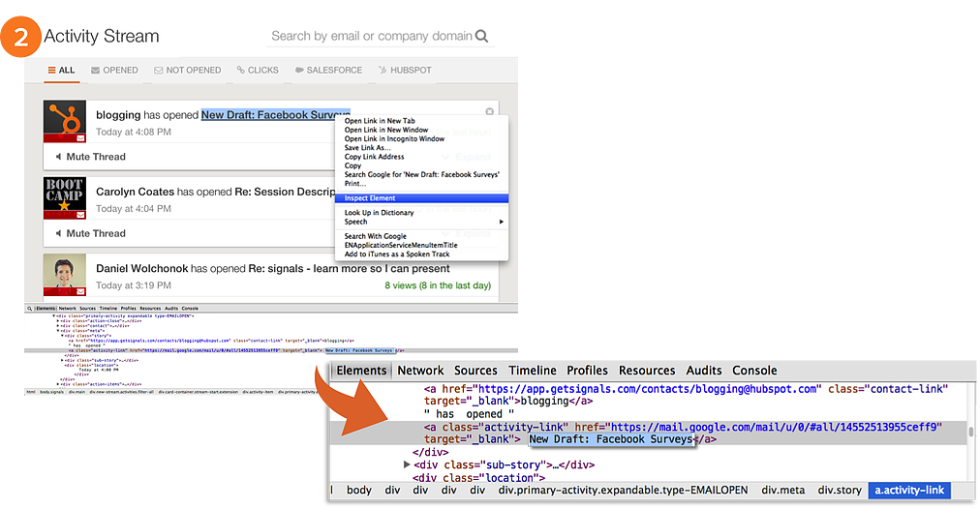Select the highlighted New Draft: Facebook Surveys text node
980x509 pixels.
tap(611, 439)
